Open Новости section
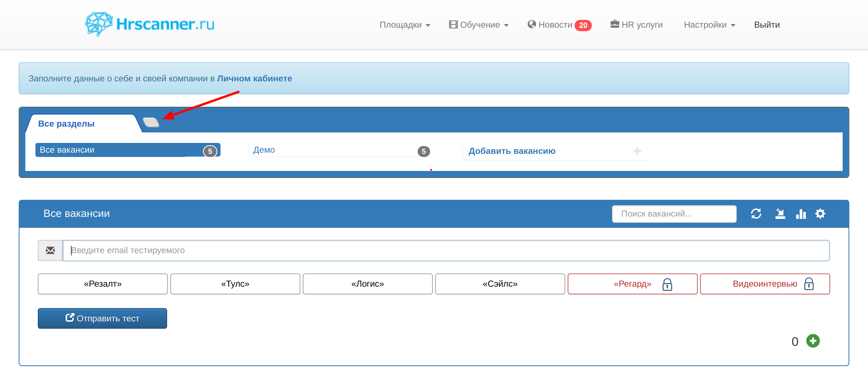Viewport: 868px width, 377px height. [550, 25]
